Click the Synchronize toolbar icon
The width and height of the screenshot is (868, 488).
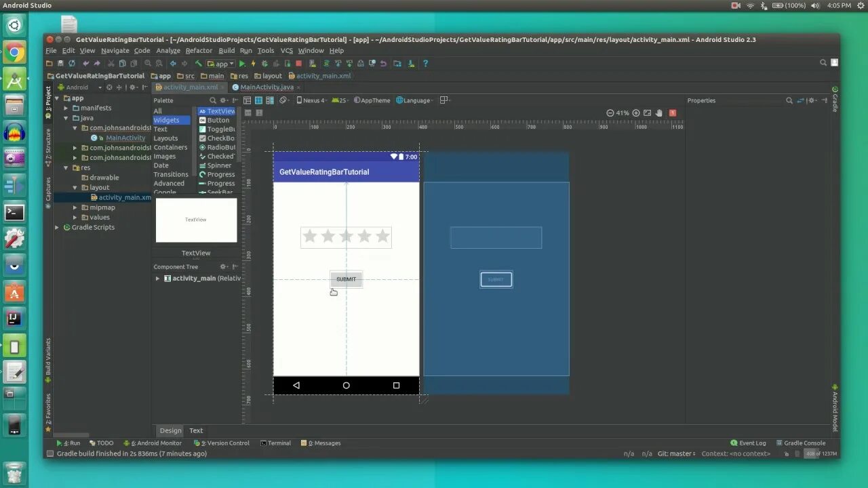[x=72, y=64]
